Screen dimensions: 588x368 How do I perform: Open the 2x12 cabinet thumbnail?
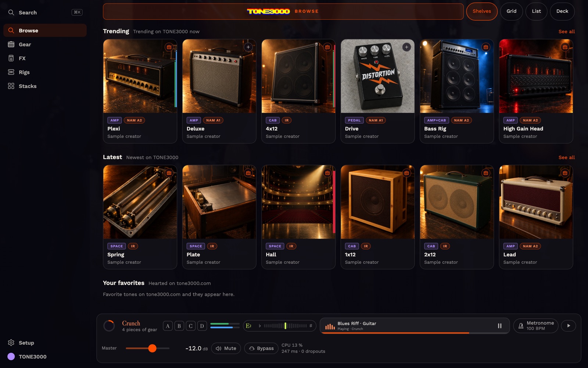(457, 202)
